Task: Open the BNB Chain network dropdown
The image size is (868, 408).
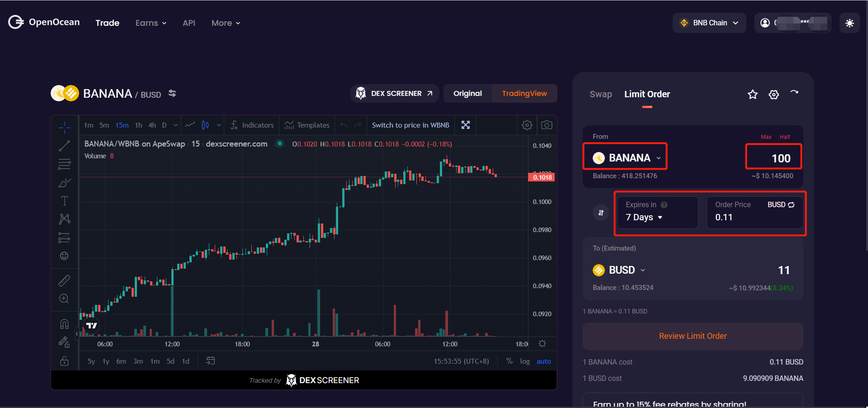Action: tap(709, 23)
